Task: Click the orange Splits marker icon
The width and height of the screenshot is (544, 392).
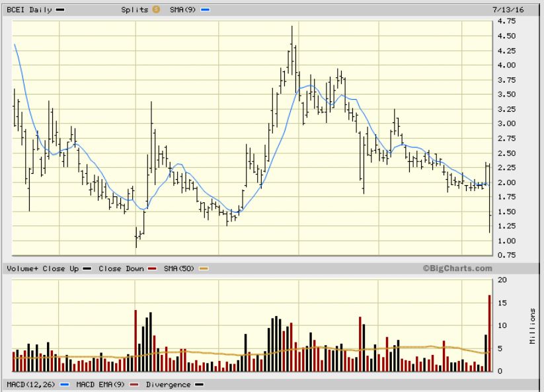Action: [157, 9]
